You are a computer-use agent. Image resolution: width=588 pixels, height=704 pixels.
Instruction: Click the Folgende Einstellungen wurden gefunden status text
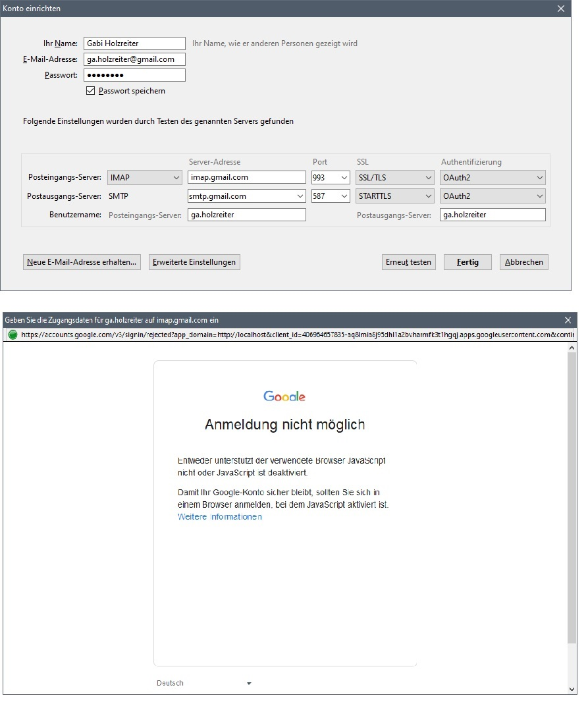click(x=159, y=121)
